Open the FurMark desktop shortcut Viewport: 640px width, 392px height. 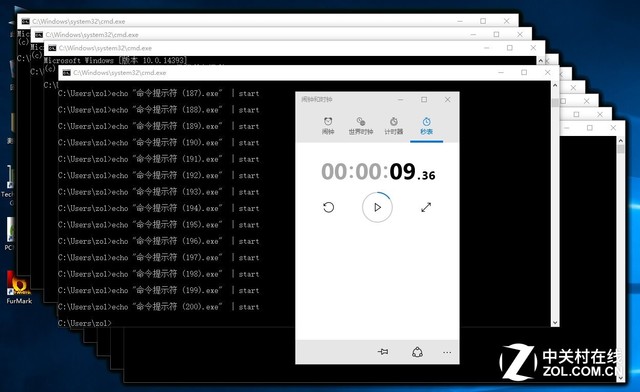[18, 288]
